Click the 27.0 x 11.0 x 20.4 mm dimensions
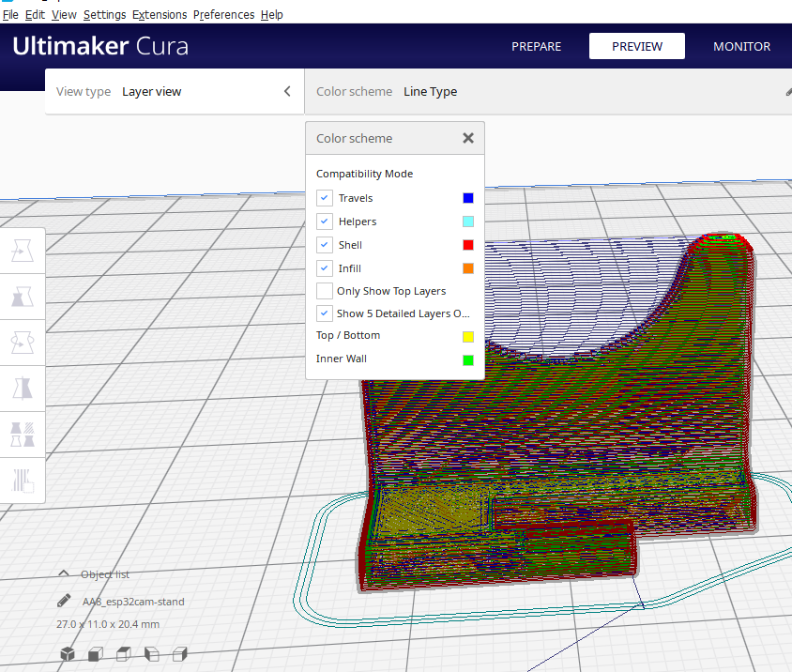Screen dimensions: 792x672 108,624
